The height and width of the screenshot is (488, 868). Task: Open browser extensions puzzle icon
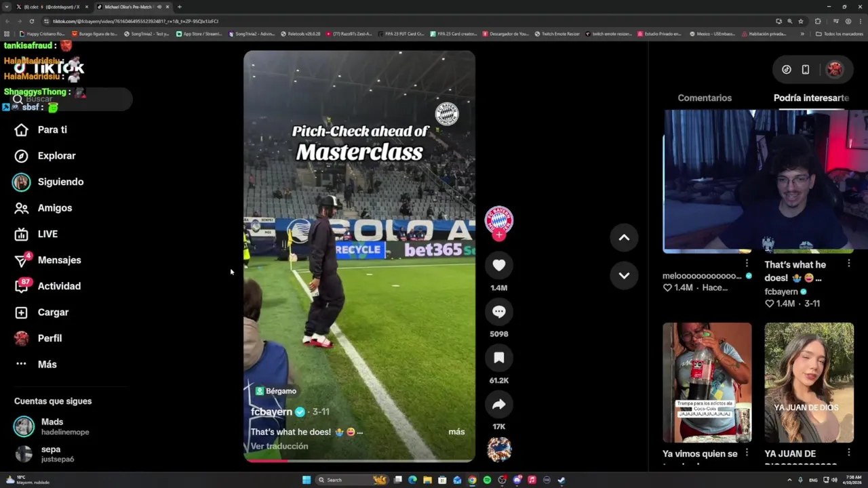coord(818,21)
